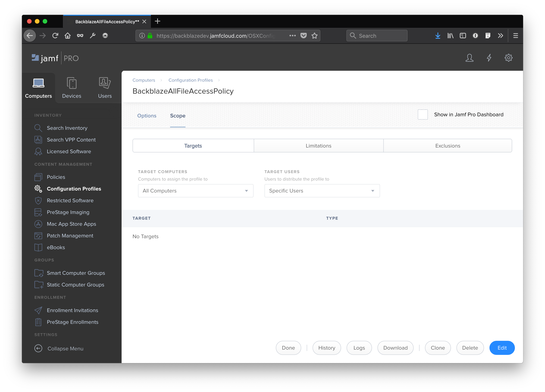Click the History button
545x392 pixels.
click(327, 348)
